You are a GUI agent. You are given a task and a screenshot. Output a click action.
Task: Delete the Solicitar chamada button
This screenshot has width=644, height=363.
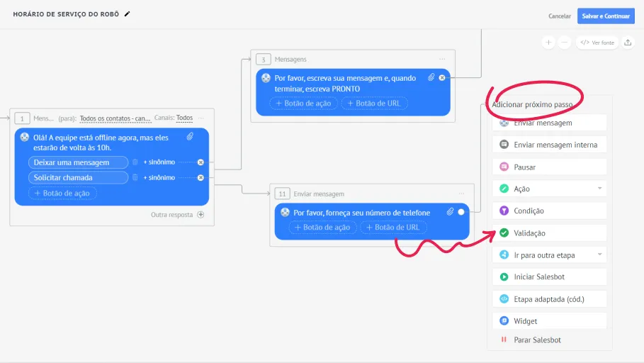(x=135, y=177)
